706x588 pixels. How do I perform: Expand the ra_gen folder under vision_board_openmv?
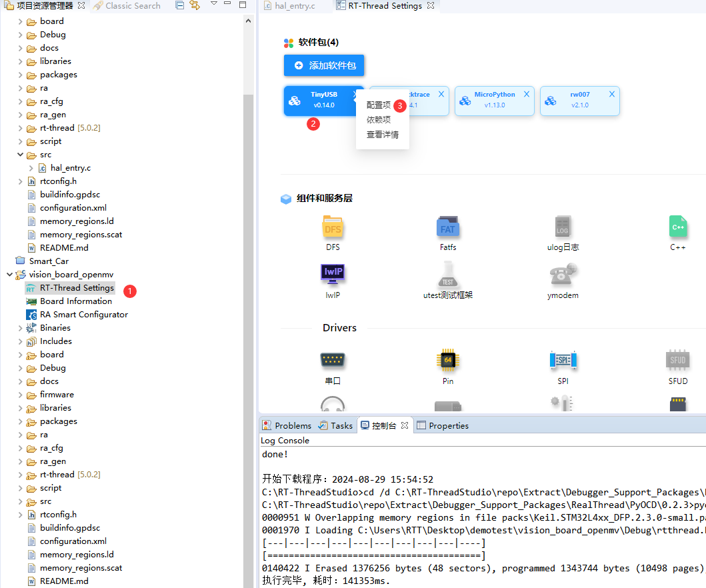point(20,461)
